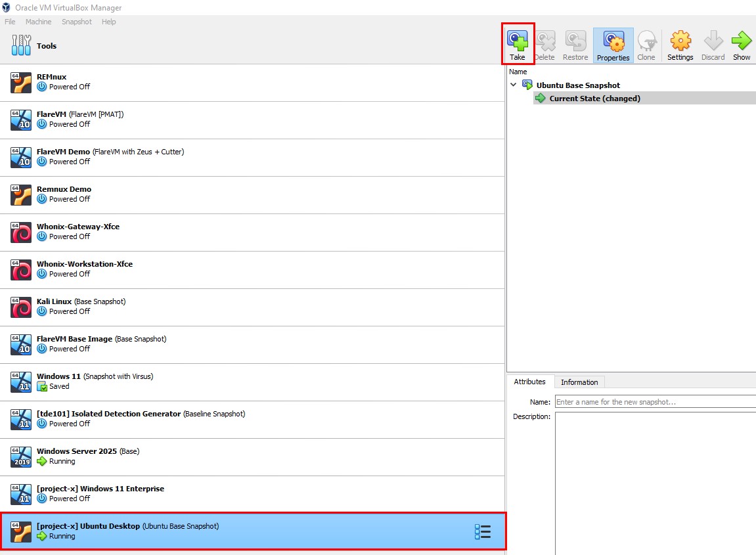Screen dimensions: 756x555
Task: Open the Machine menu
Action: click(38, 22)
